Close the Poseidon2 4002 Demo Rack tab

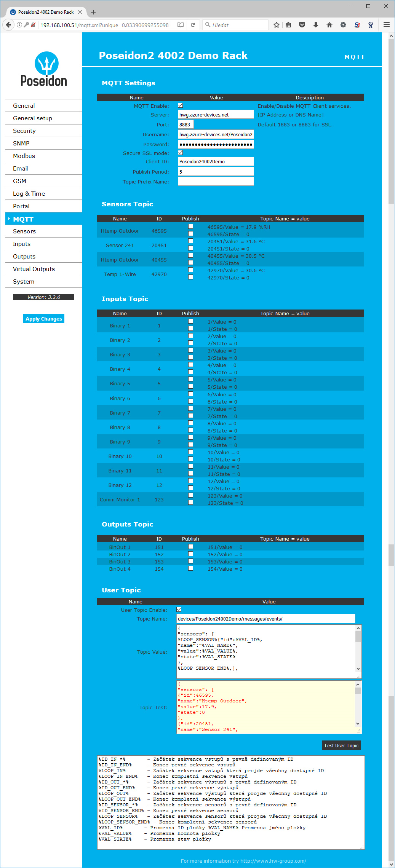pyautogui.click(x=80, y=12)
